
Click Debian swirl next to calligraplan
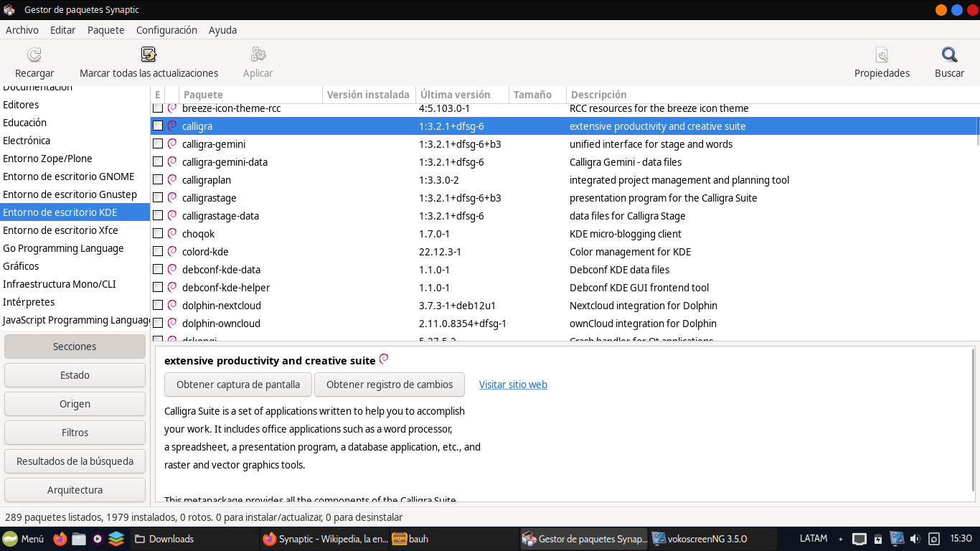[x=172, y=179]
